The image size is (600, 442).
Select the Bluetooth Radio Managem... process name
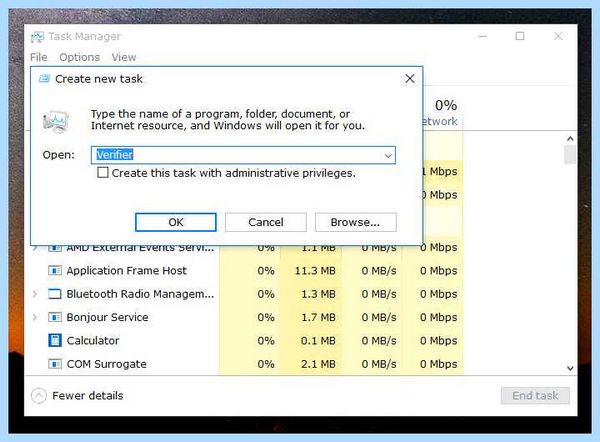click(140, 294)
